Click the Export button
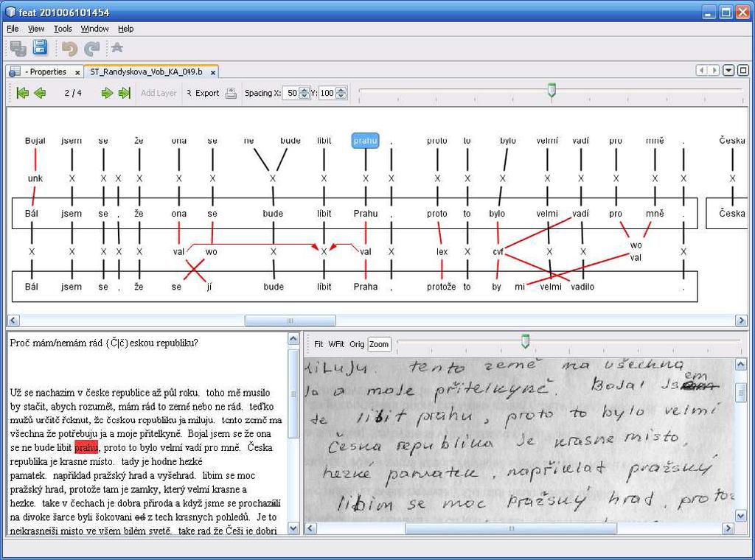The image size is (755, 560). (203, 93)
